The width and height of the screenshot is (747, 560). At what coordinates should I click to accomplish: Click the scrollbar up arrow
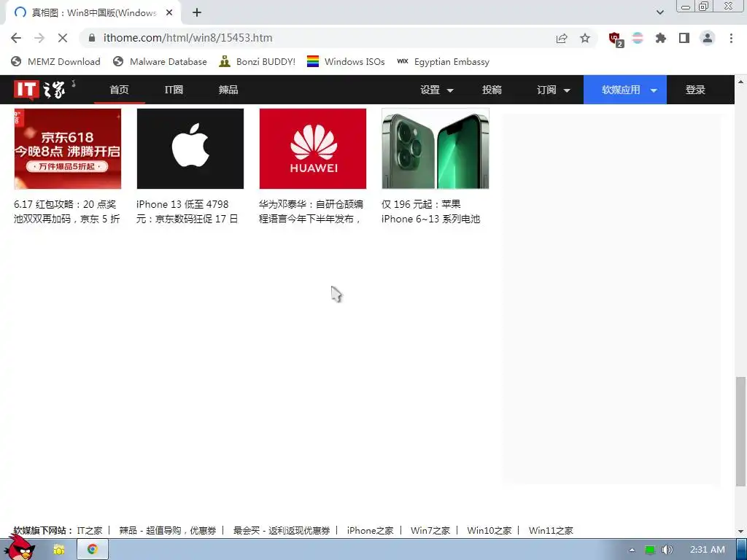pos(740,82)
